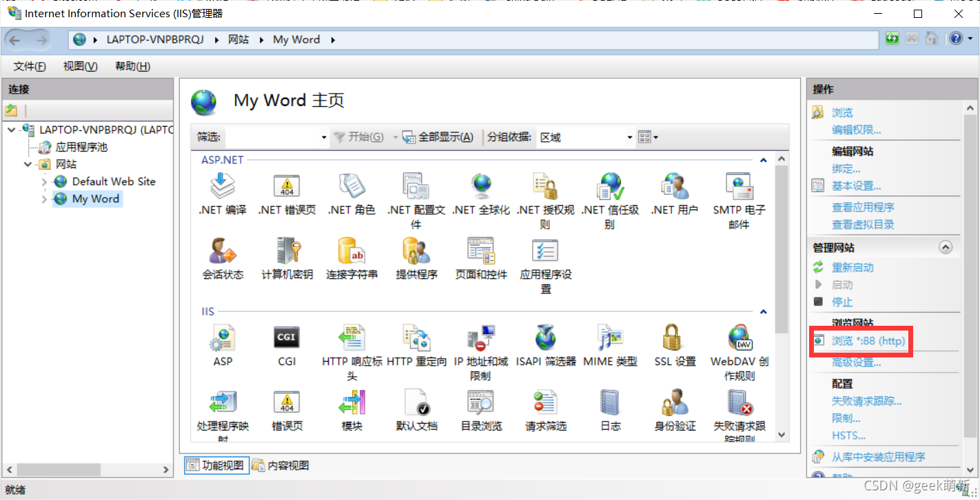Collapse the 网站 tree node
Screen dimensions: 980x500
[x=28, y=164]
